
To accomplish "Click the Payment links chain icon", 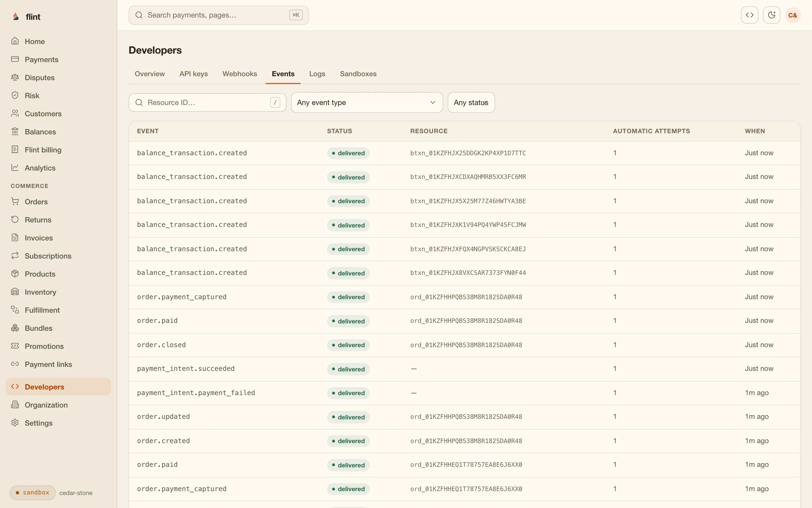I will tap(15, 364).
